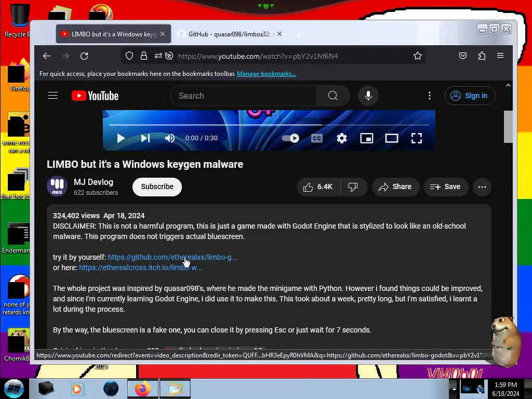Open MJ Devlog channel name link
The image size is (532, 399).
[x=94, y=182]
